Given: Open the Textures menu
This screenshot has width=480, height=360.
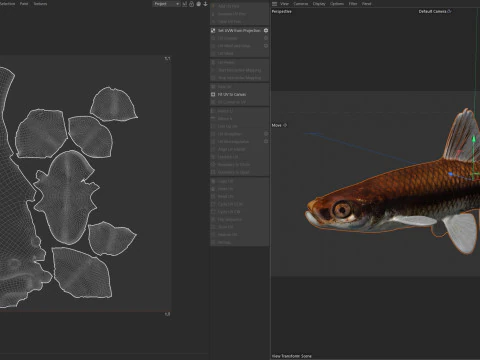Looking at the screenshot, I should click(x=40, y=4).
